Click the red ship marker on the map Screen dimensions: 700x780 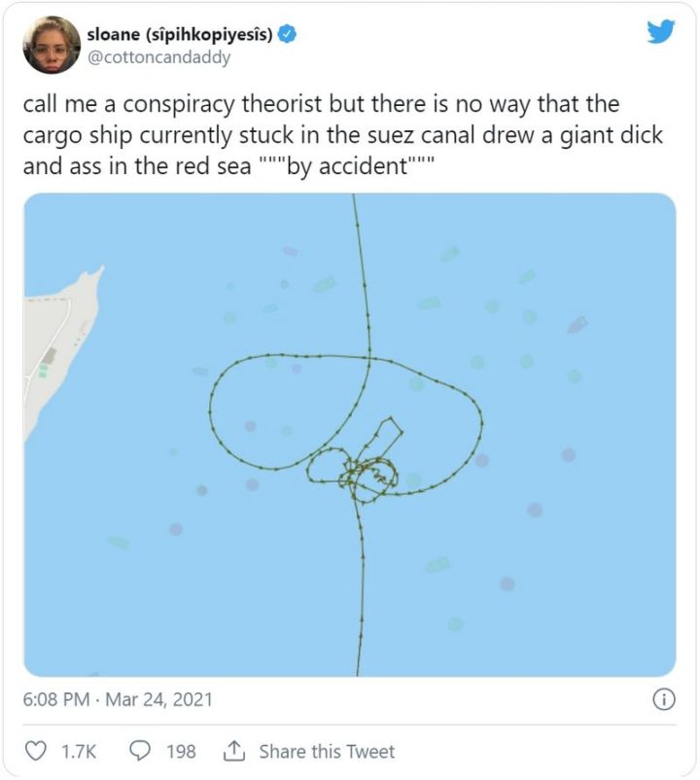pyautogui.click(x=577, y=324)
